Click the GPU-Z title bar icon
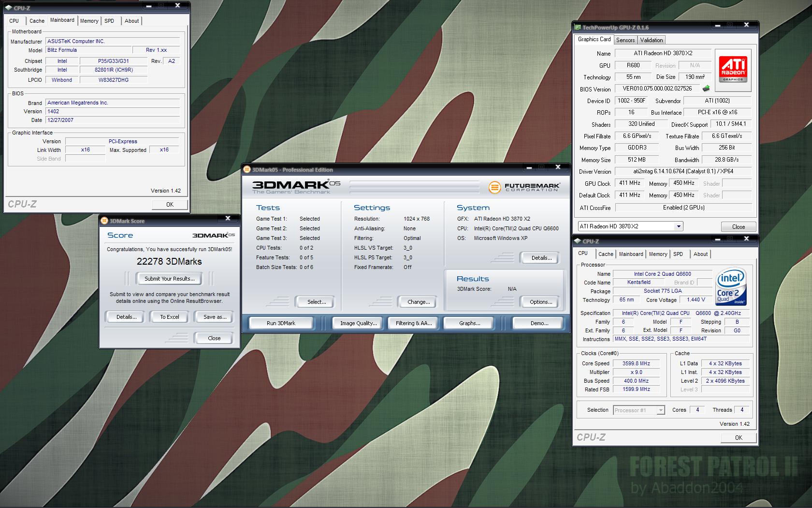This screenshot has height=508, width=812. (578, 28)
